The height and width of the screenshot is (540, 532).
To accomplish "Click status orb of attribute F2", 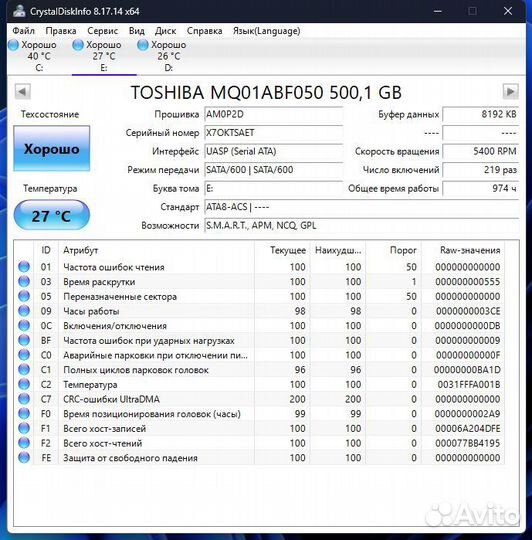I will [24, 443].
